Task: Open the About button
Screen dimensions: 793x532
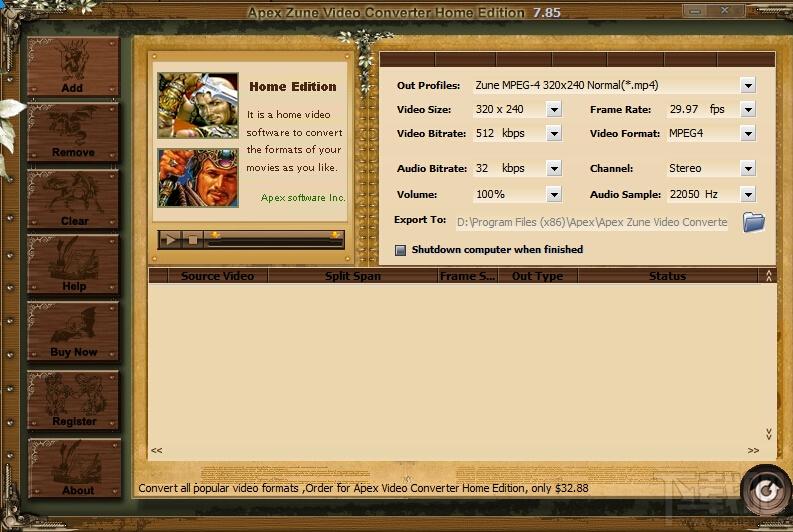Action: (74, 468)
